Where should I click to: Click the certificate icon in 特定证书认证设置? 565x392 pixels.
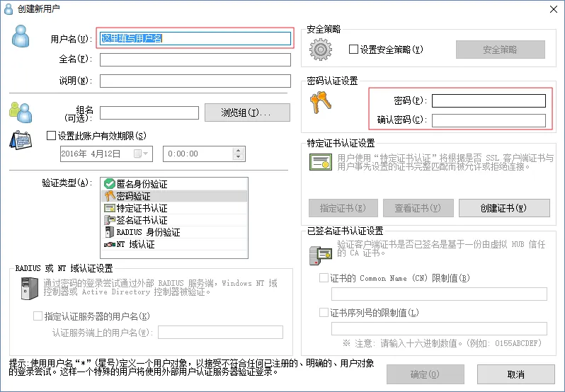(320, 162)
